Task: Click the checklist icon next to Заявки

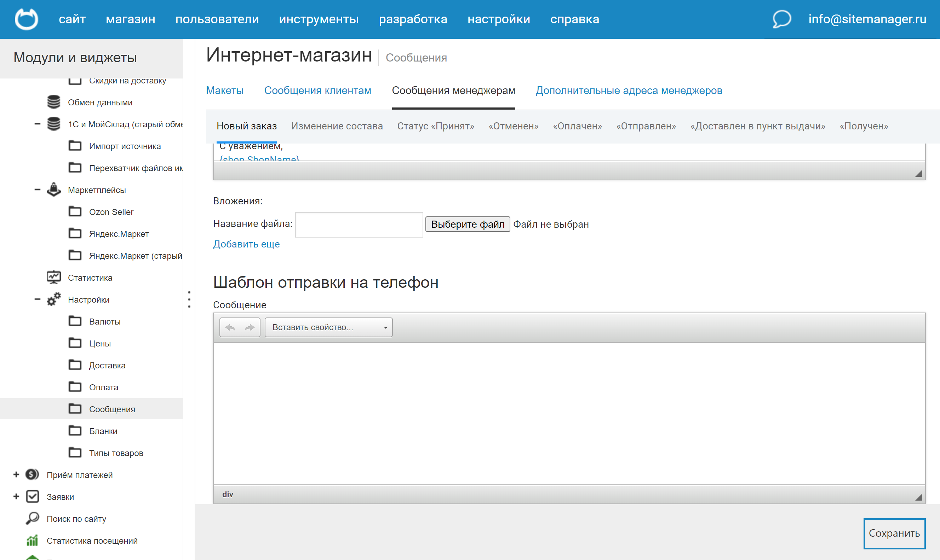Action: 32,496
